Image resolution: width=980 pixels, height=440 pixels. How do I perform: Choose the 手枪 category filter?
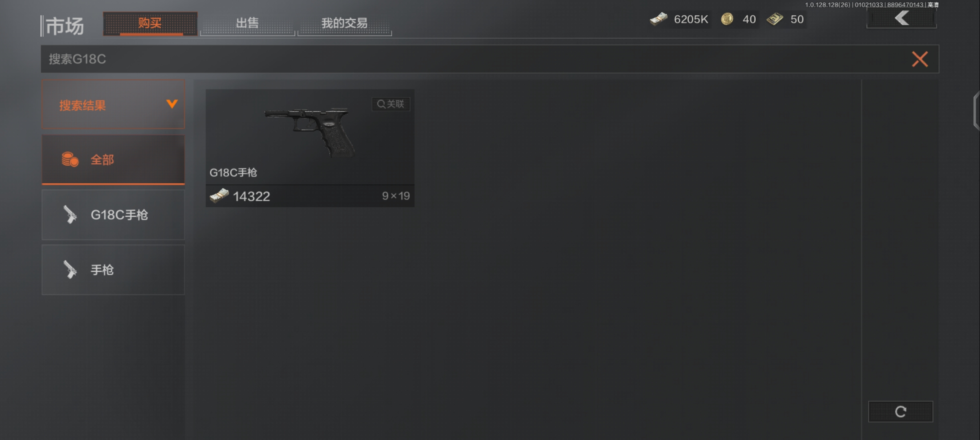(113, 270)
